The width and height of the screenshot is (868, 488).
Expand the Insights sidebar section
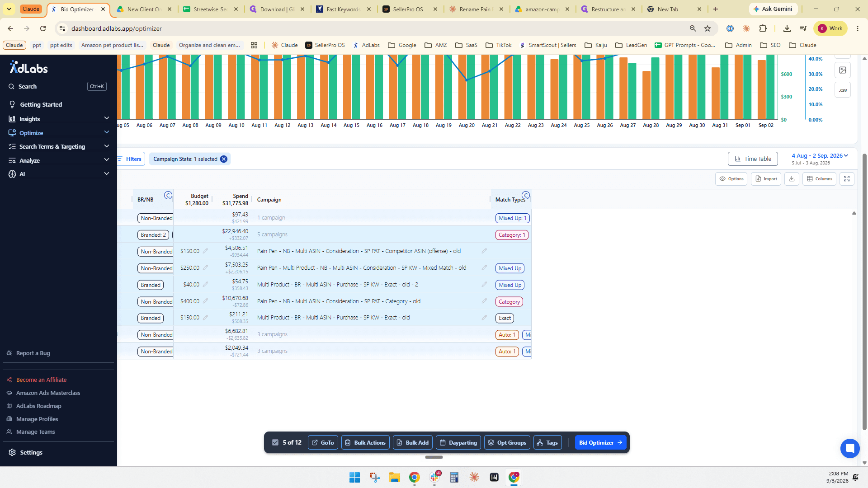click(x=59, y=119)
